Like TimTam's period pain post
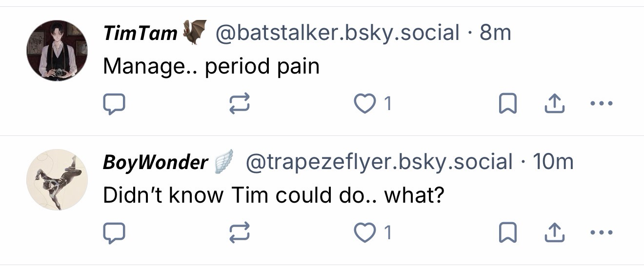Image resolution: width=644 pixels, height=266 pixels. click(x=364, y=104)
